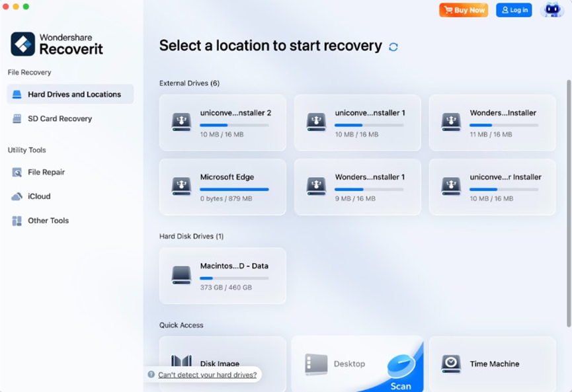Click the uniconve...nstaller 2 storage usage bar

(x=234, y=125)
